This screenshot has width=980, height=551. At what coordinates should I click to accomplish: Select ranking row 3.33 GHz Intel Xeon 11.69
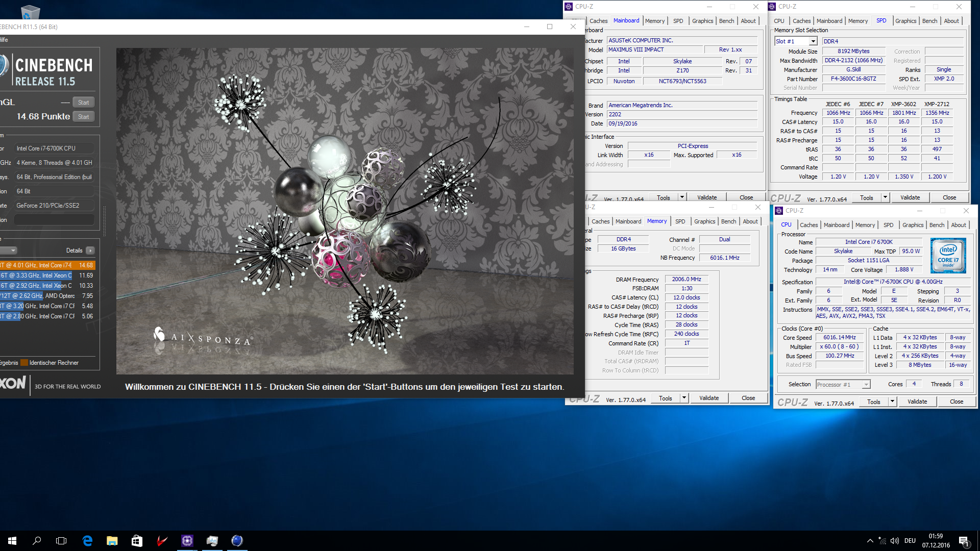[x=47, y=275]
